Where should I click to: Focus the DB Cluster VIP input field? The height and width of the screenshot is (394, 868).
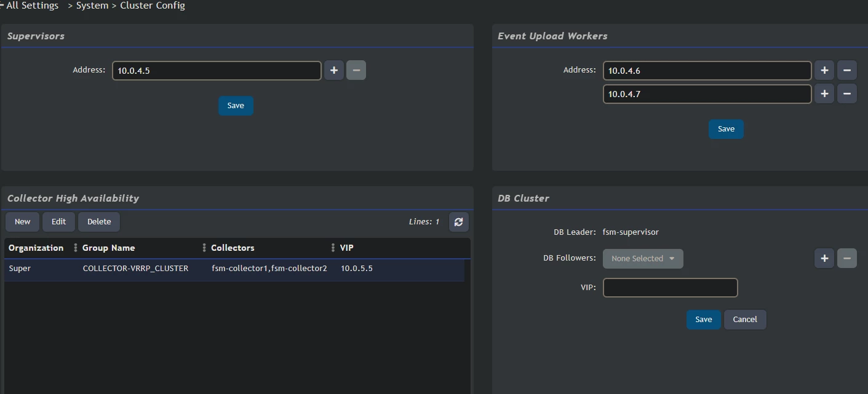pyautogui.click(x=670, y=288)
